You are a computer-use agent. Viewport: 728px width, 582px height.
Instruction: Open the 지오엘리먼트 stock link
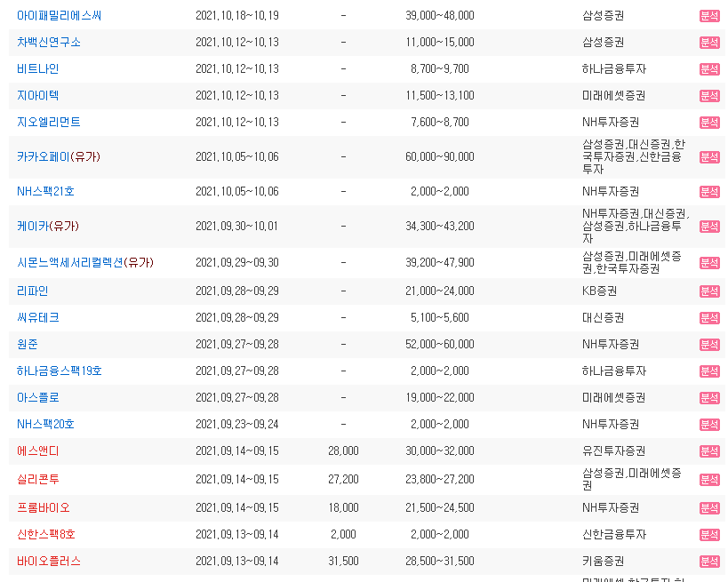click(49, 122)
